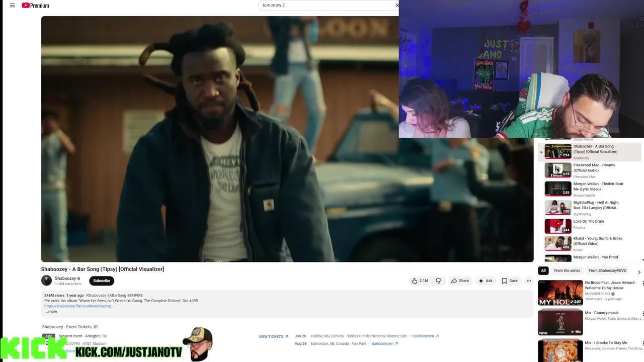Play Morgan Wallen - Thinkin' Bout Me from playlist
644x362 pixels.
click(x=590, y=189)
